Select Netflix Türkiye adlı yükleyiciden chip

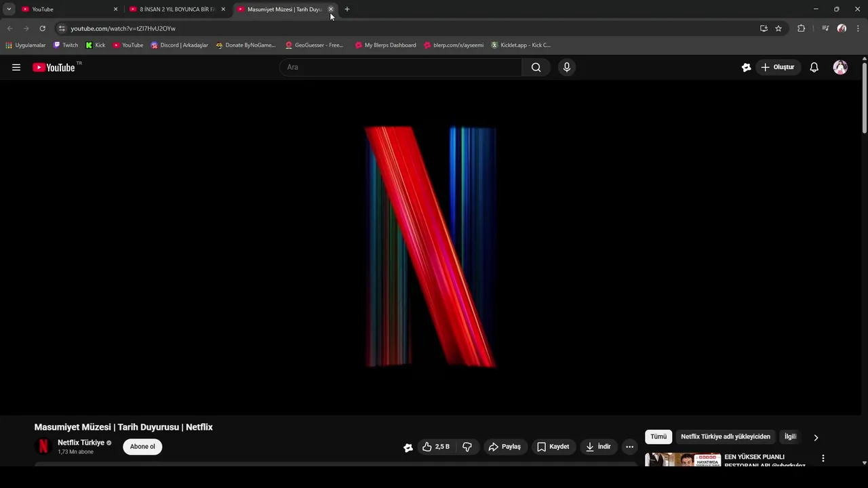[726, 436]
